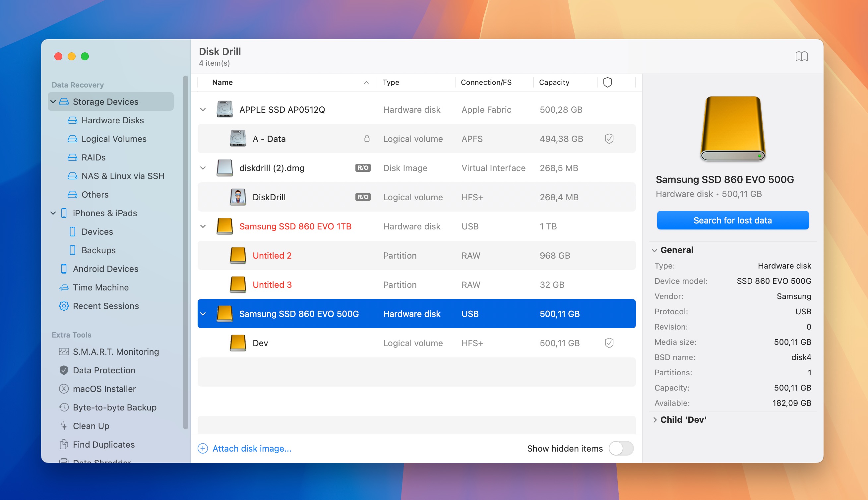Click the diskdrill (2).dmg image icon
868x500 pixels.
pyautogui.click(x=224, y=168)
